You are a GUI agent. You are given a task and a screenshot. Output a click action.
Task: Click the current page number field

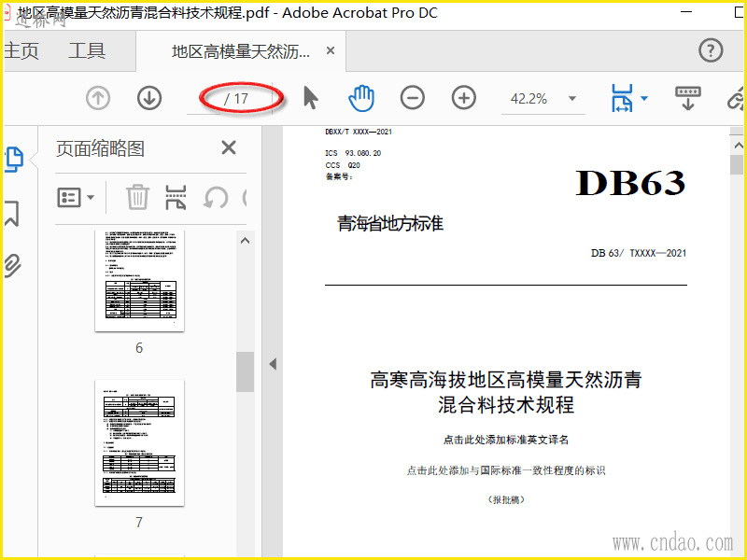(x=204, y=99)
